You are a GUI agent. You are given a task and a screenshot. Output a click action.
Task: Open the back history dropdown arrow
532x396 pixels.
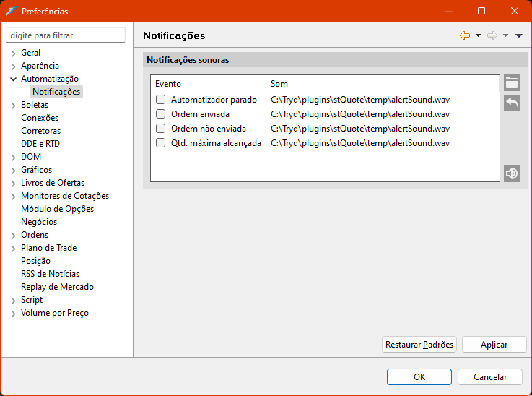(478, 35)
